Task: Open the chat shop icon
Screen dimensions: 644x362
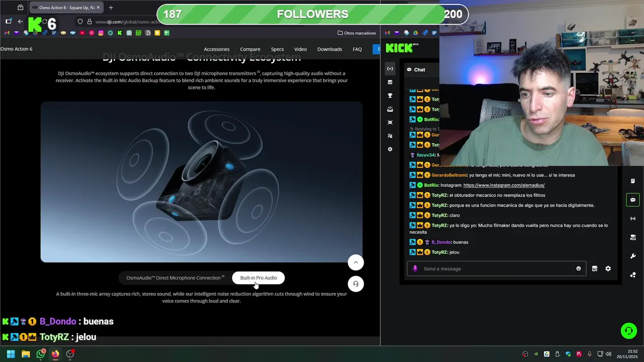Action: tap(595, 268)
